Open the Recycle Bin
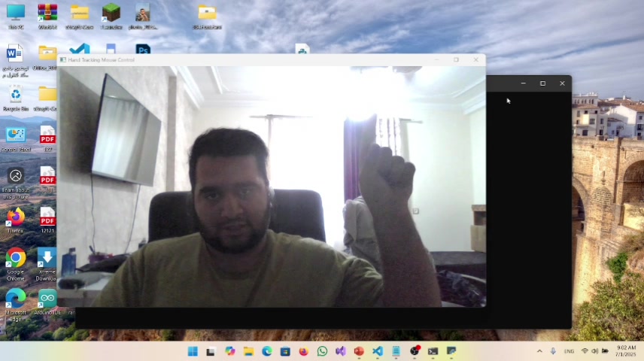Image resolution: width=644 pixels, height=361 pixels. [16, 99]
